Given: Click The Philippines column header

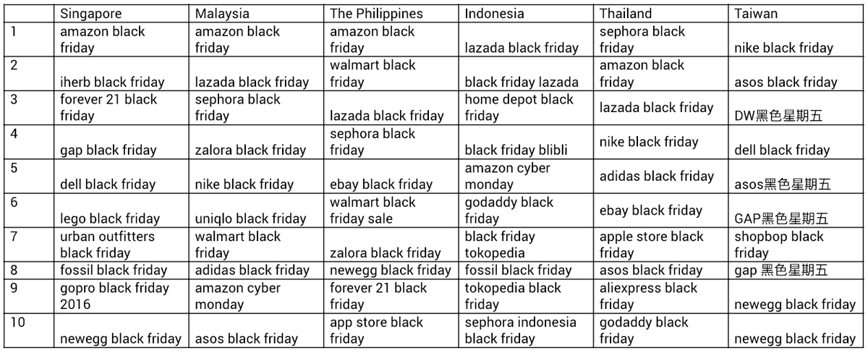Looking at the screenshot, I should (x=393, y=14).
